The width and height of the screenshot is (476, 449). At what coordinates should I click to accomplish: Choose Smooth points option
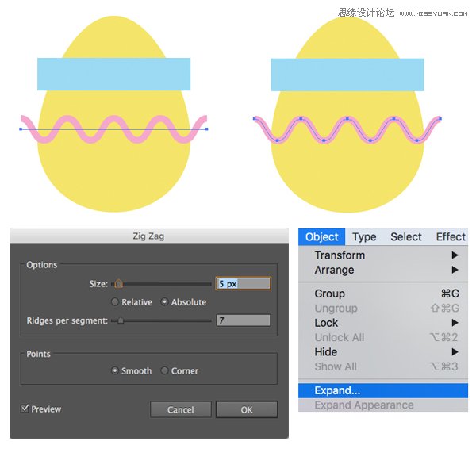116,370
